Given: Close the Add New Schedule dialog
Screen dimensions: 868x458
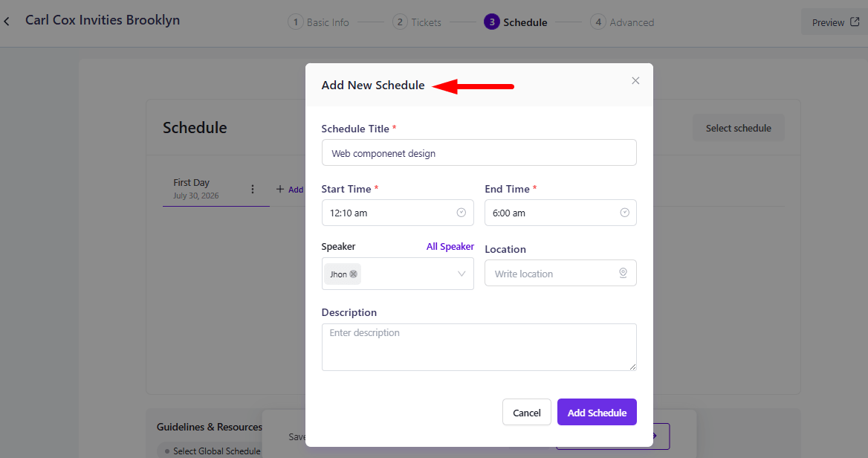Looking at the screenshot, I should pos(635,81).
